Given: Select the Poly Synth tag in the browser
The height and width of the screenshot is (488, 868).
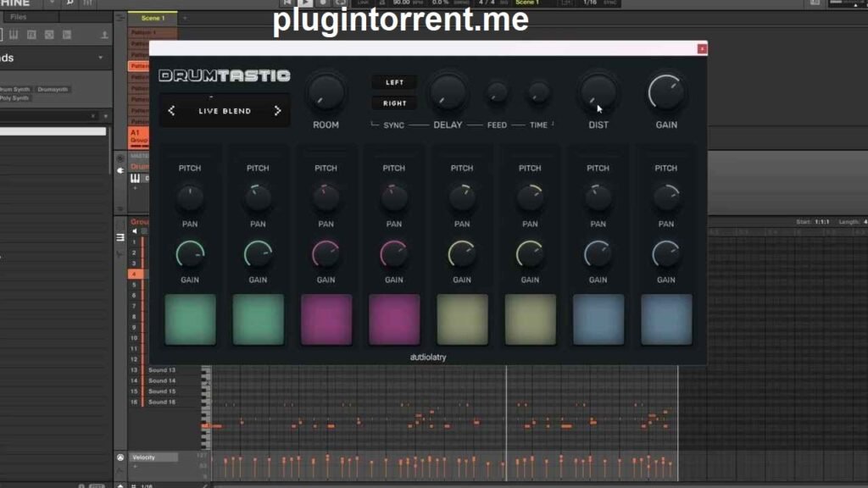Looking at the screenshot, I should click(14, 98).
